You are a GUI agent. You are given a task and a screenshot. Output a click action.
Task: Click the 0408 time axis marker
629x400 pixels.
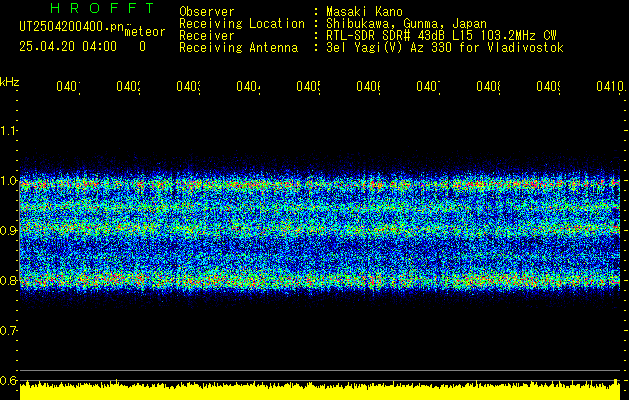click(x=488, y=86)
